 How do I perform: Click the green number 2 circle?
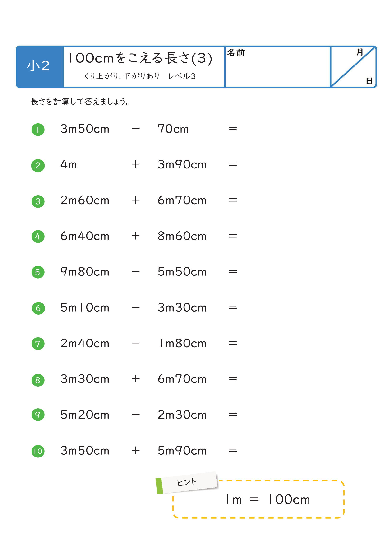point(38,166)
